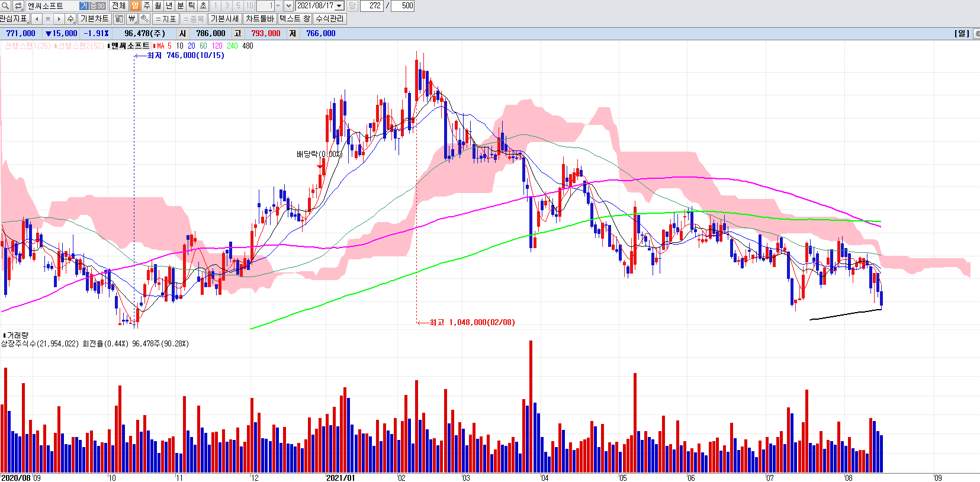Screen dimensions: 980x482
Task: Click the previous stock left arrow
Action: click(x=37, y=19)
